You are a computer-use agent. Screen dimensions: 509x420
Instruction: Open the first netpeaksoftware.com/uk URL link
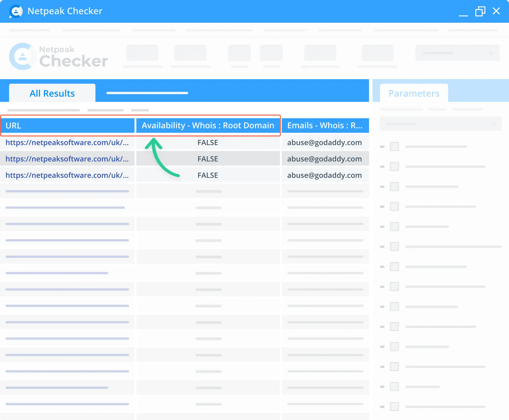click(x=67, y=143)
